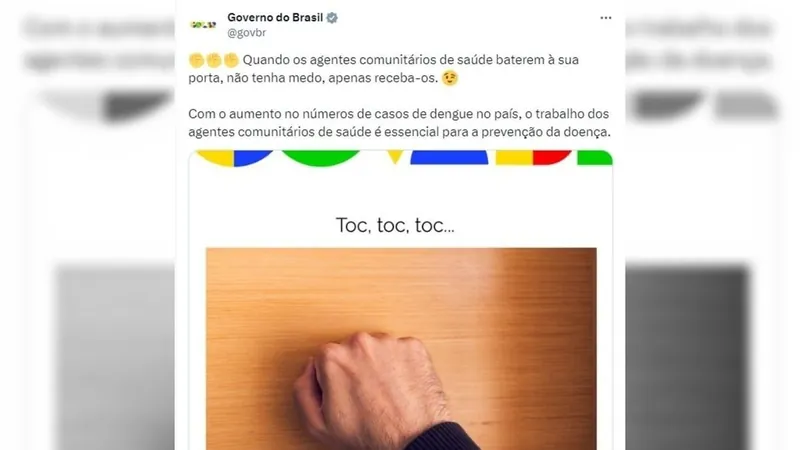800x450 pixels.
Task: Click the dark sleeve cuff in photo
Action: tap(441, 437)
